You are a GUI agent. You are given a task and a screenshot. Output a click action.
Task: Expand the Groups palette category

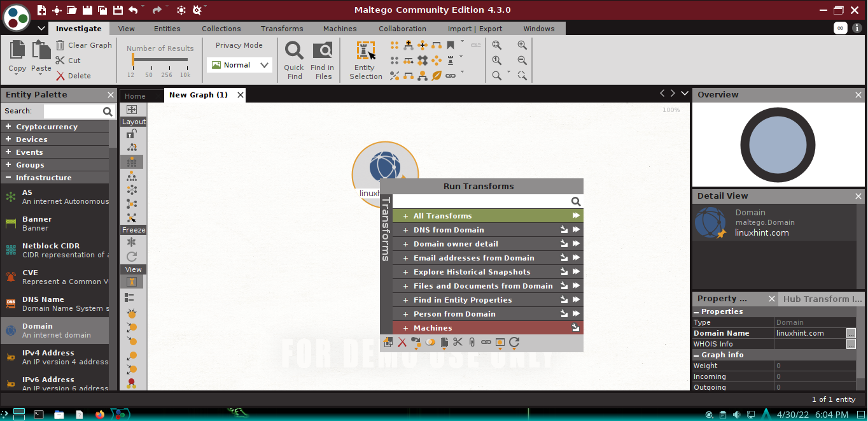[x=8, y=165]
